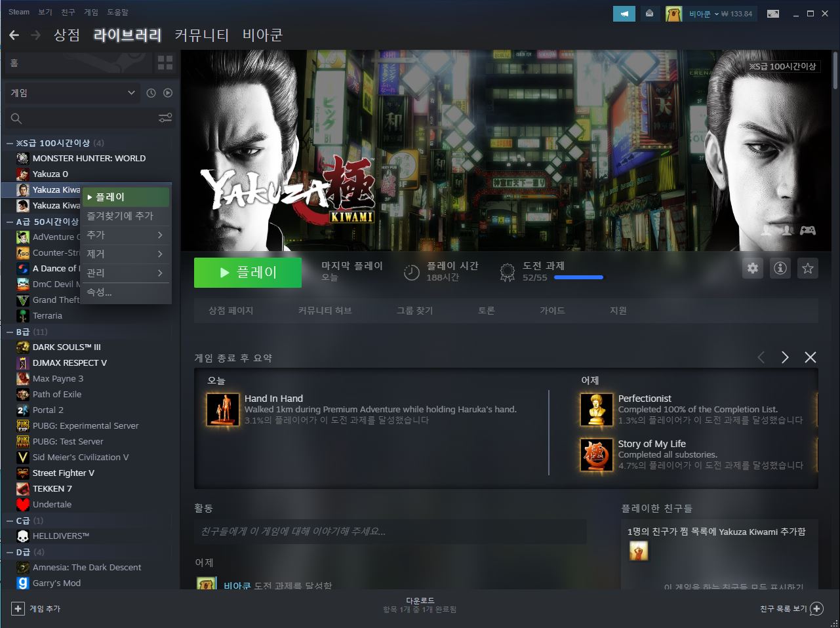Open the 가이드 link

click(552, 310)
